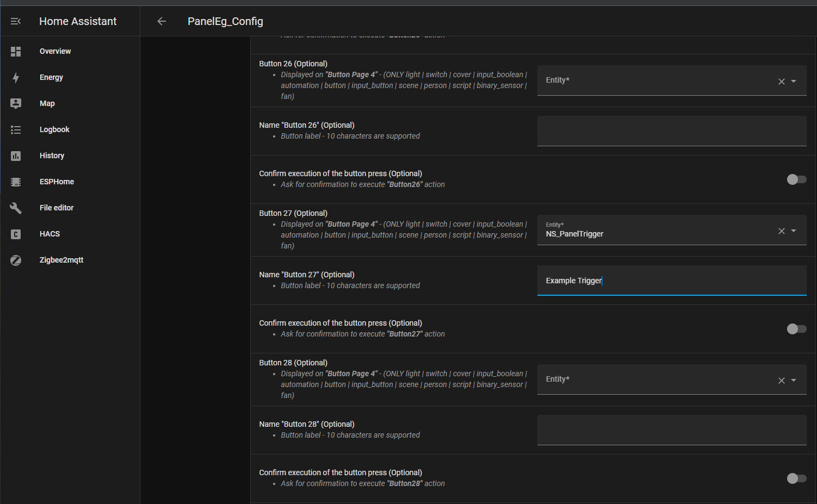The image size is (817, 504).
Task: Focus the Name "Button 28" input field
Action: pyautogui.click(x=671, y=430)
